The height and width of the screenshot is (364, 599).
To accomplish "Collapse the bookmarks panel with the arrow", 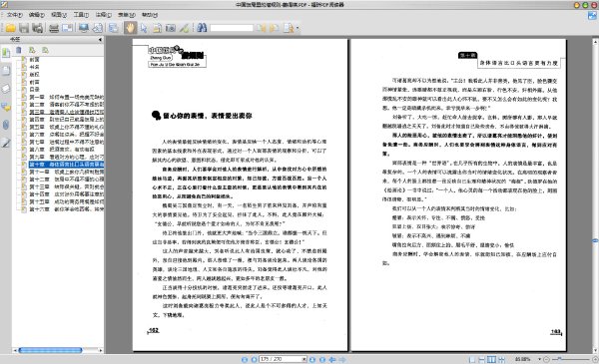I will click(x=100, y=39).
